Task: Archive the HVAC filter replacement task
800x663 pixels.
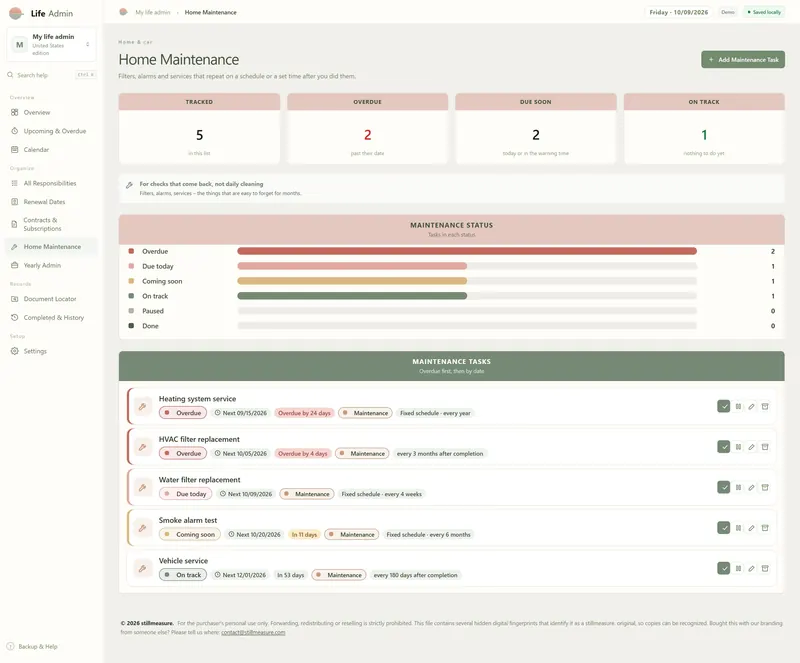Action: [x=765, y=447]
